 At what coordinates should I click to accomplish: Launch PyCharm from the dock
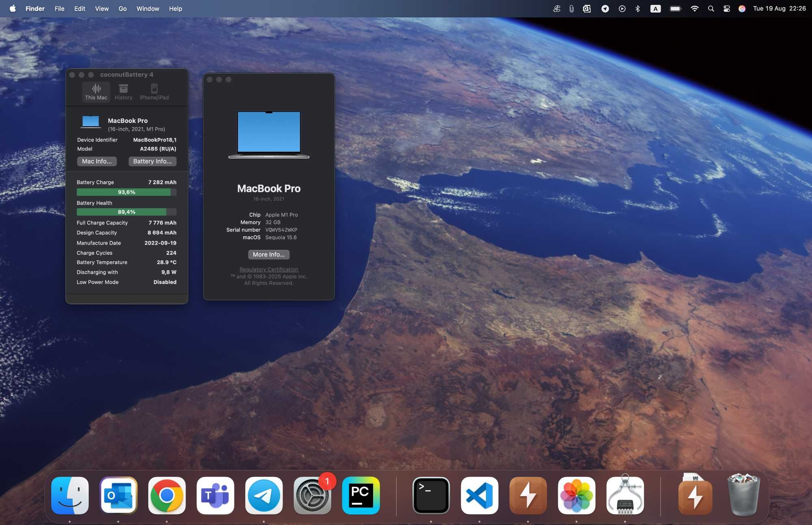[361, 495]
